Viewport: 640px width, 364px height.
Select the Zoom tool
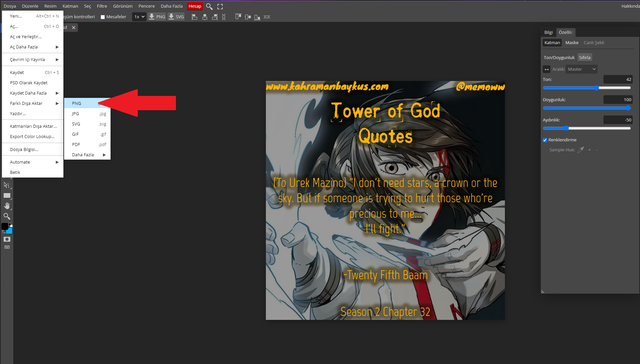7,216
